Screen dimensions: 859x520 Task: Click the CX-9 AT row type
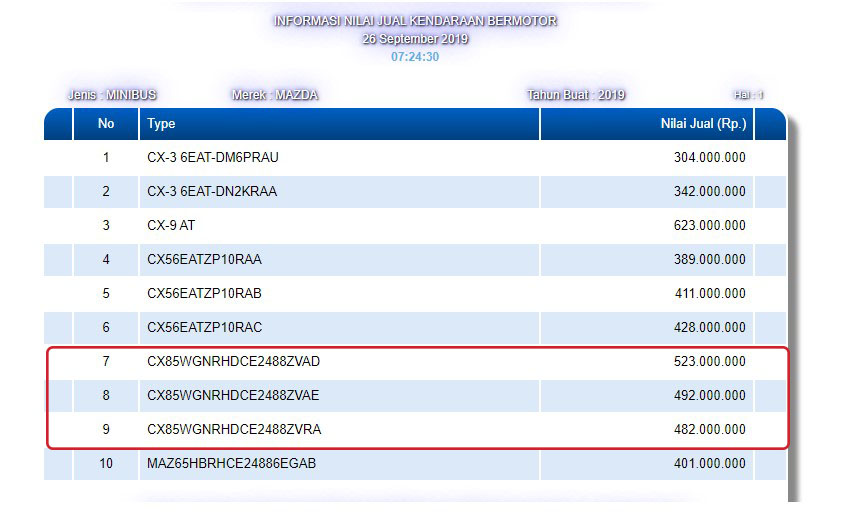[x=171, y=226]
